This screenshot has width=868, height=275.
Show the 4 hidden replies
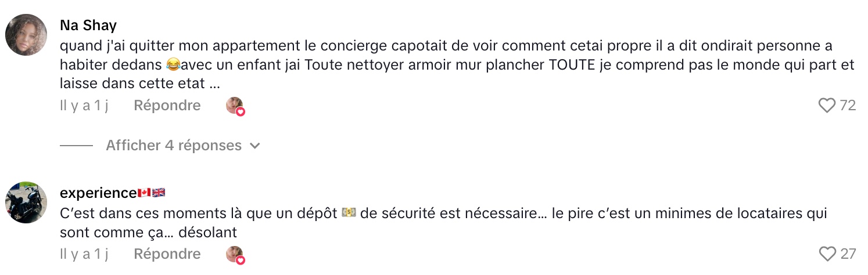point(174,146)
